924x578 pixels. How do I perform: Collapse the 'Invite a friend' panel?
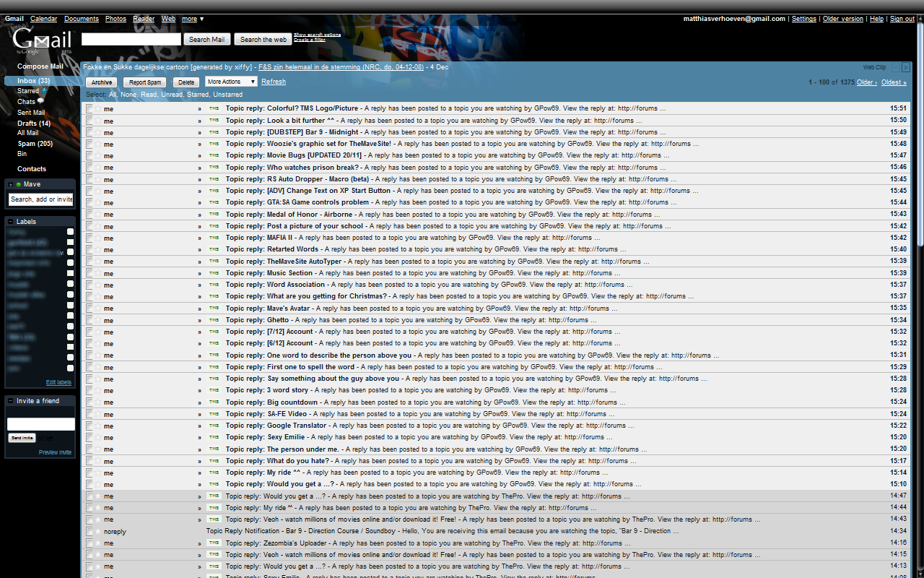[10, 401]
